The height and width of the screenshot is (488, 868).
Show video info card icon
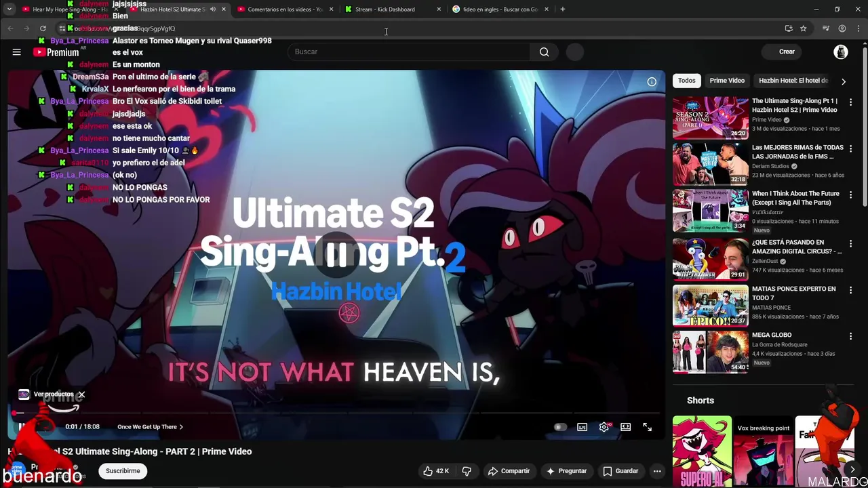point(652,81)
